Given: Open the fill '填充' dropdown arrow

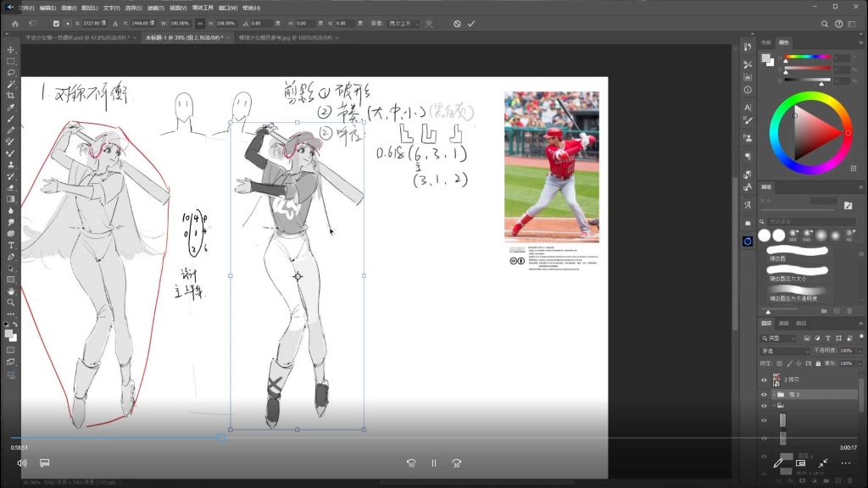Looking at the screenshot, I should pyautogui.click(x=860, y=363).
